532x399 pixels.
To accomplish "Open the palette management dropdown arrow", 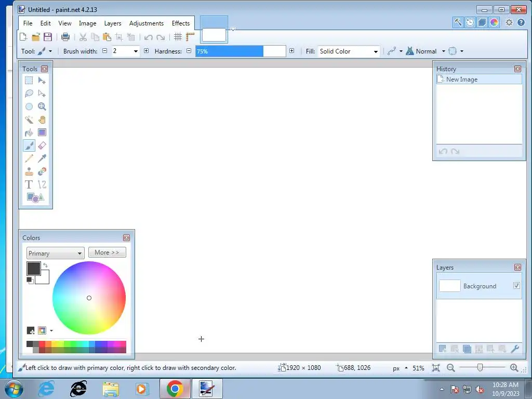I will pos(51,330).
